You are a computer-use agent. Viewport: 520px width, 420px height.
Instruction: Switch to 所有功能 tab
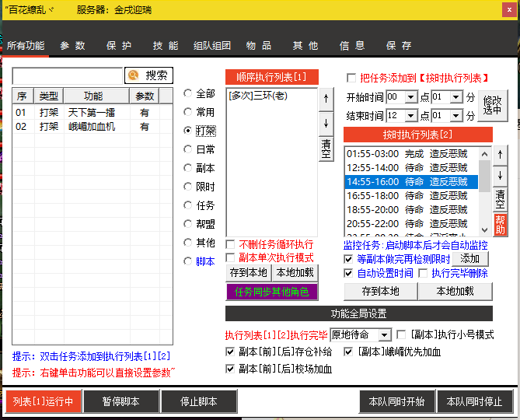tap(26, 46)
